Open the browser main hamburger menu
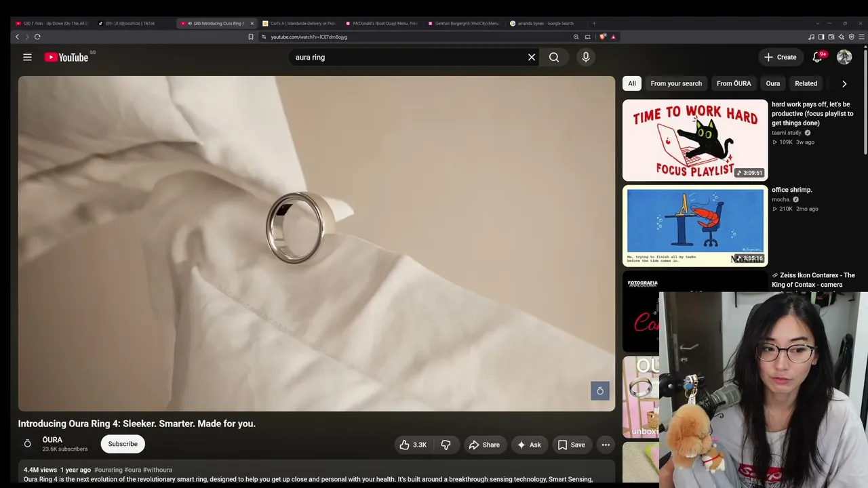This screenshot has height=488, width=868. pos(861,37)
